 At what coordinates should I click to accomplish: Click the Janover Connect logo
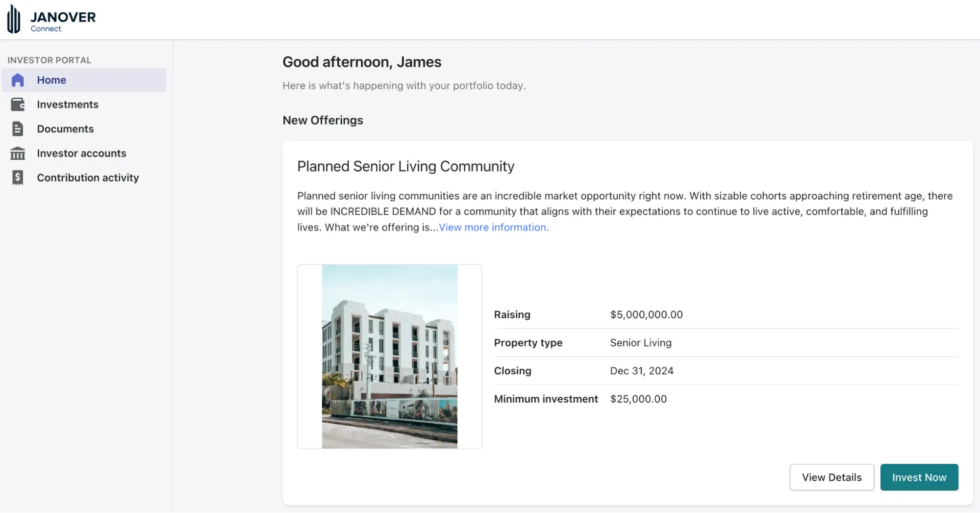(50, 18)
